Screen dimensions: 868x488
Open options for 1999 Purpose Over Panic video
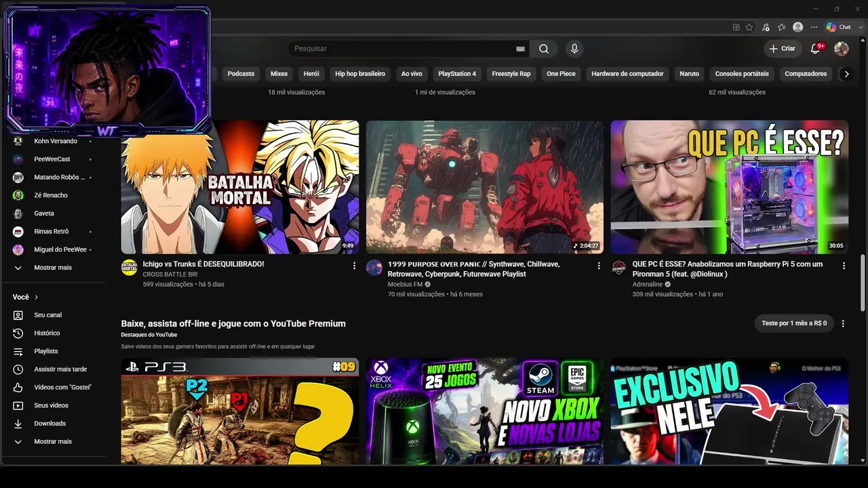click(599, 266)
